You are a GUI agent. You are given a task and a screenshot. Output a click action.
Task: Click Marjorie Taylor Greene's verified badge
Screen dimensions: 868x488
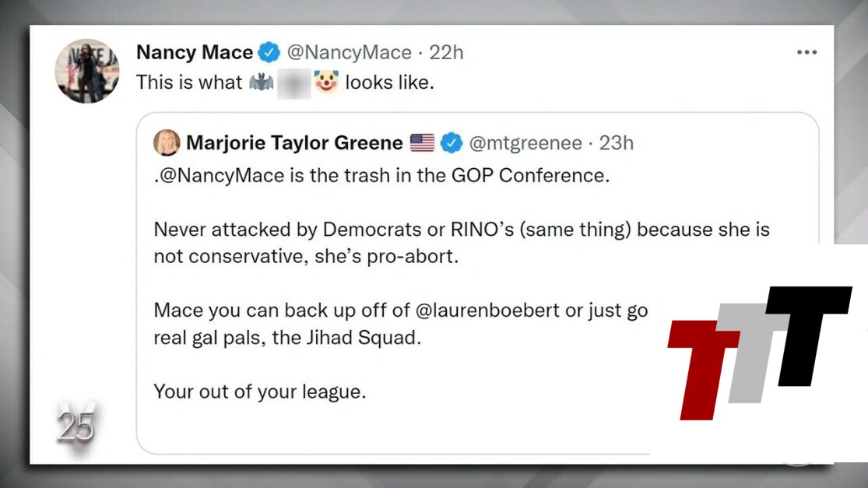click(x=452, y=143)
